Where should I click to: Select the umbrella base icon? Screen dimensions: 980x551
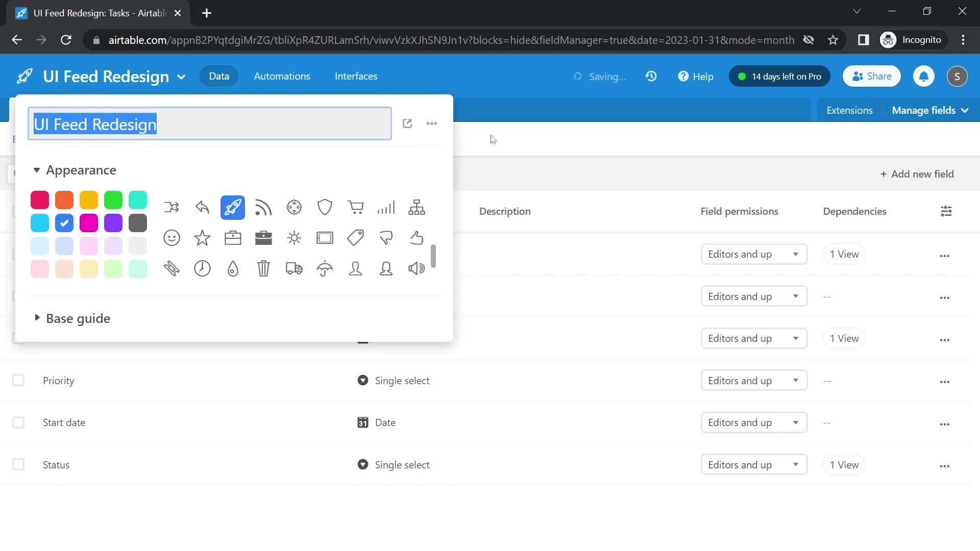pos(325,268)
